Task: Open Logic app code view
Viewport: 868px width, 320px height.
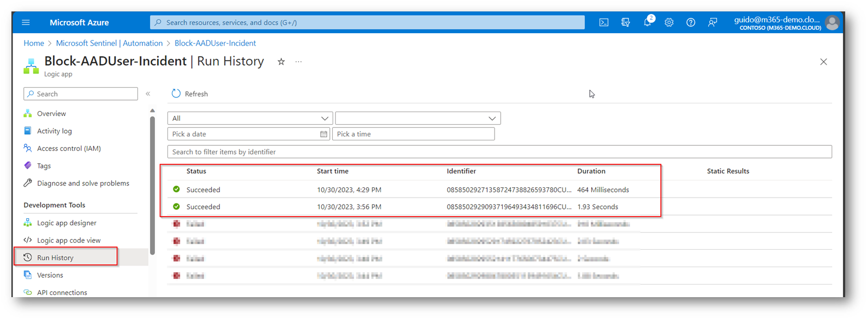Action: (69, 240)
